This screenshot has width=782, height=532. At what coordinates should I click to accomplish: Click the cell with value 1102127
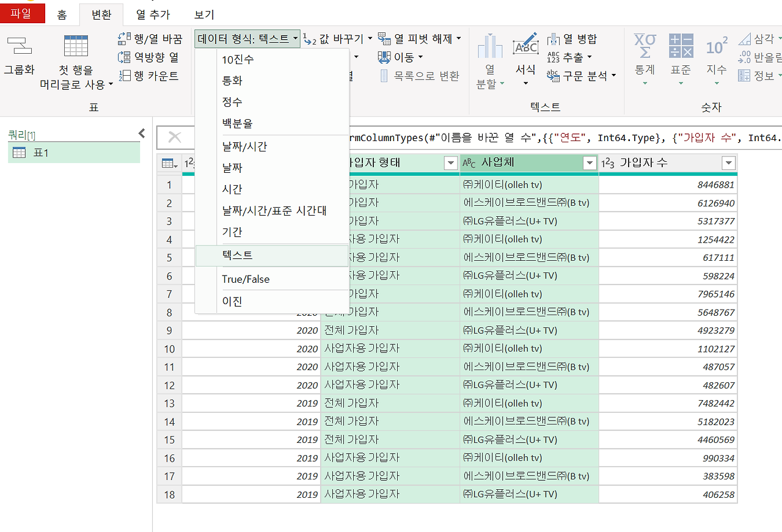(668, 349)
